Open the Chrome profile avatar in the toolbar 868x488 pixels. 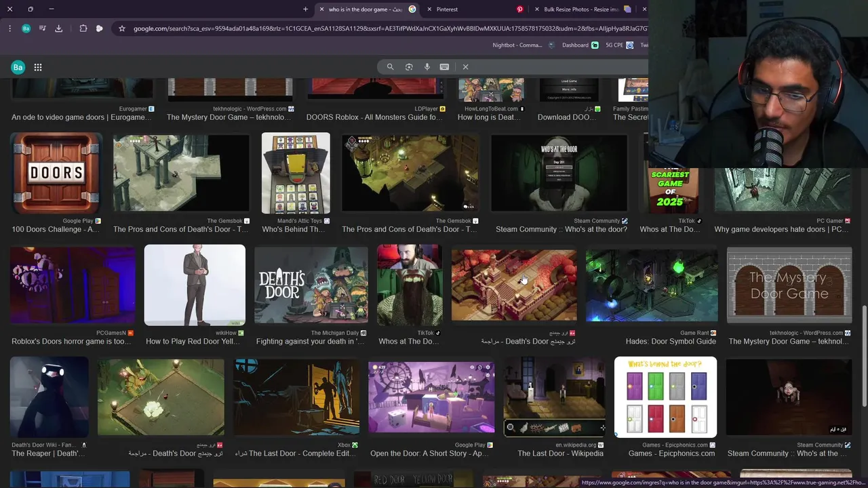(x=26, y=28)
